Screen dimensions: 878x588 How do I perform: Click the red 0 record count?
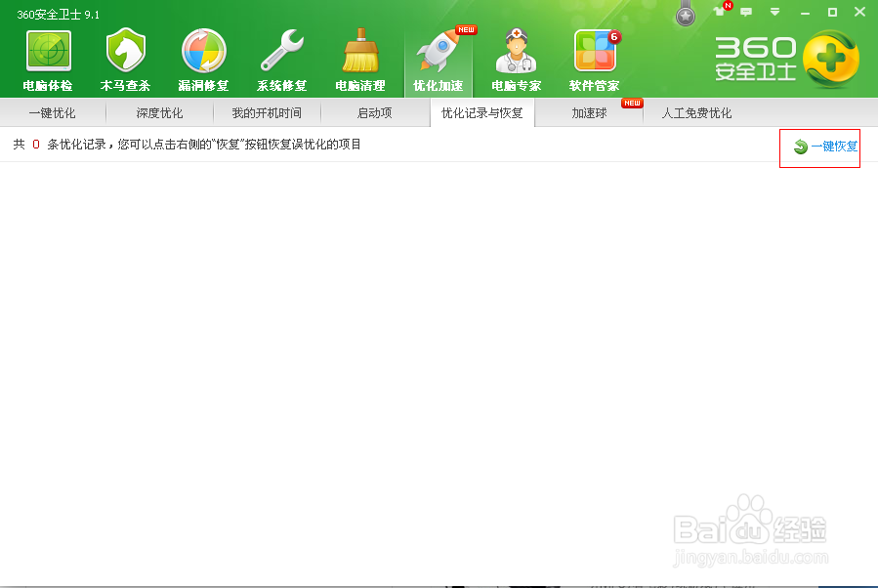point(36,145)
